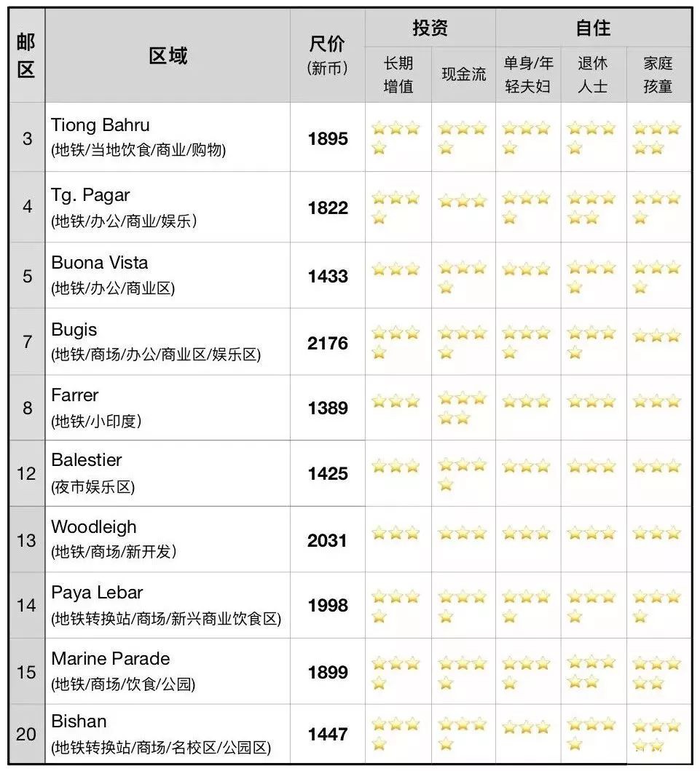700x771 pixels.
Task: Click Paya Lebar's 长期增值 star rating
Action: point(396,606)
